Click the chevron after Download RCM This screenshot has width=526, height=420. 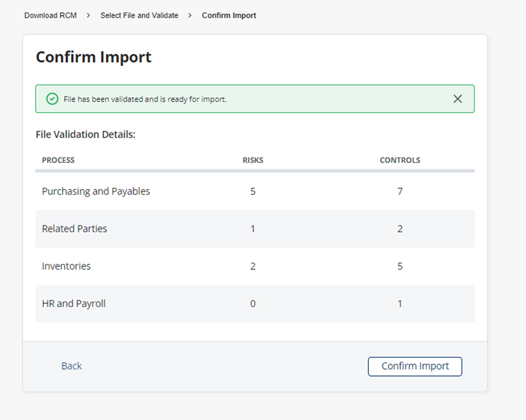88,16
